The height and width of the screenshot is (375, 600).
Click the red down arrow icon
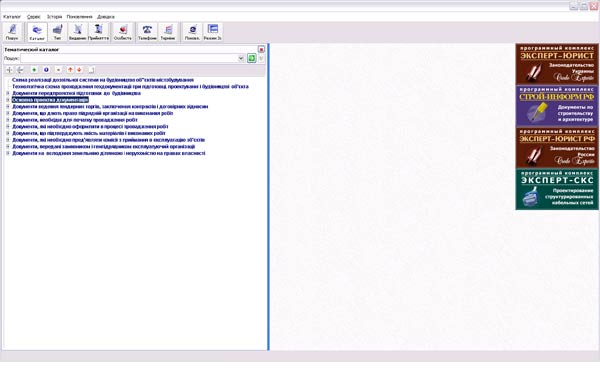coord(79,70)
